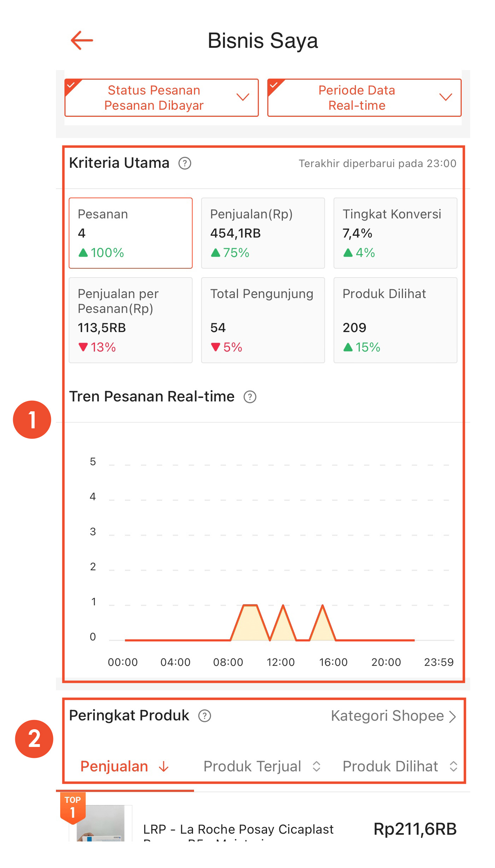The width and height of the screenshot is (495, 868).
Task: Open the La Roche Posay product thumbnail
Action: coord(101,823)
